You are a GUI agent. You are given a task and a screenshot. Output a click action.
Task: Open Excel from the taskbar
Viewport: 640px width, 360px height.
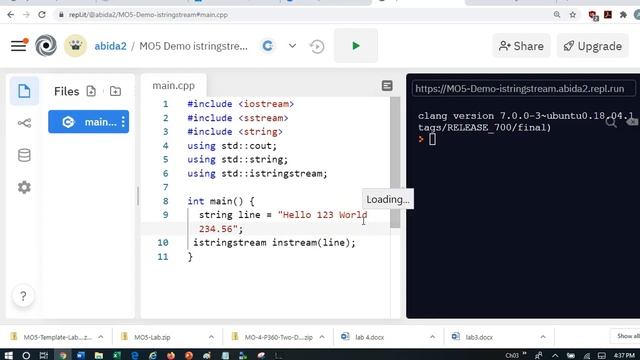117,356
